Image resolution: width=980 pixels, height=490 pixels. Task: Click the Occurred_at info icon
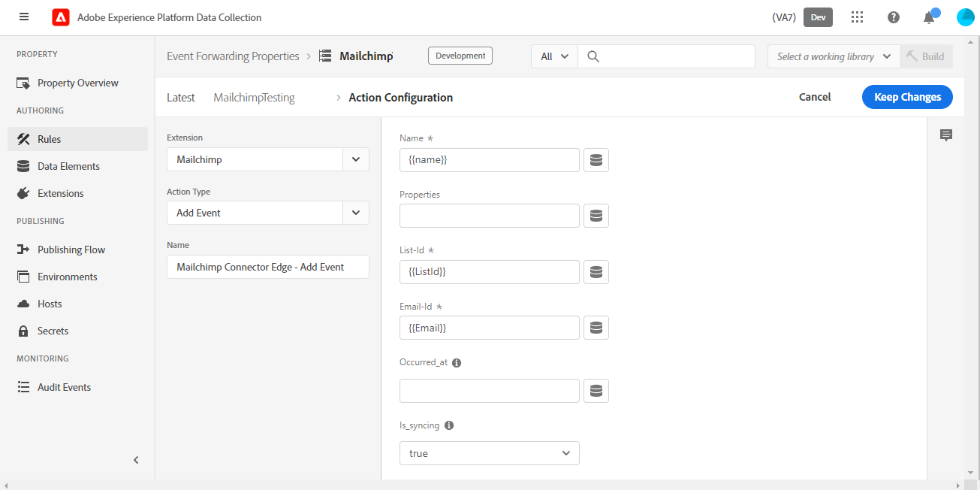pos(457,361)
